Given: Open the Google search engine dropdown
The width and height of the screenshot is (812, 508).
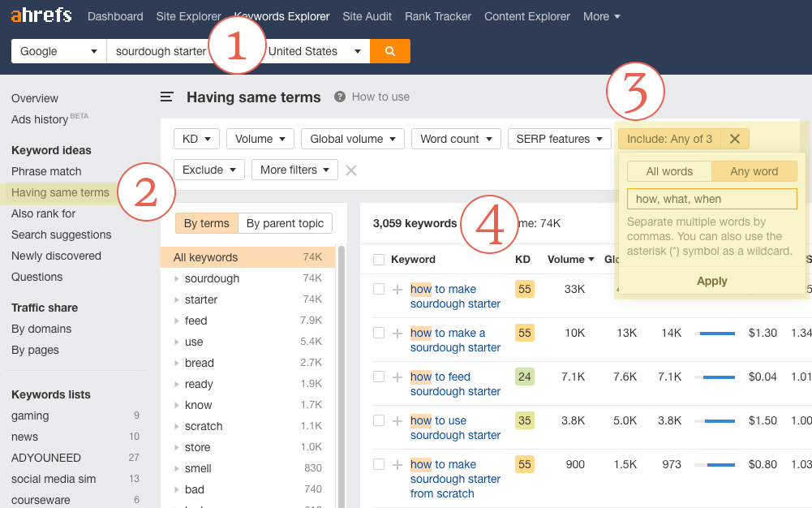Looking at the screenshot, I should click(x=58, y=51).
